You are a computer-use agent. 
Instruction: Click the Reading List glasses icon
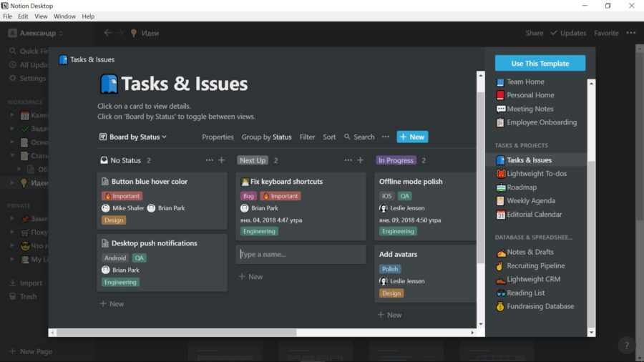pyautogui.click(x=501, y=293)
